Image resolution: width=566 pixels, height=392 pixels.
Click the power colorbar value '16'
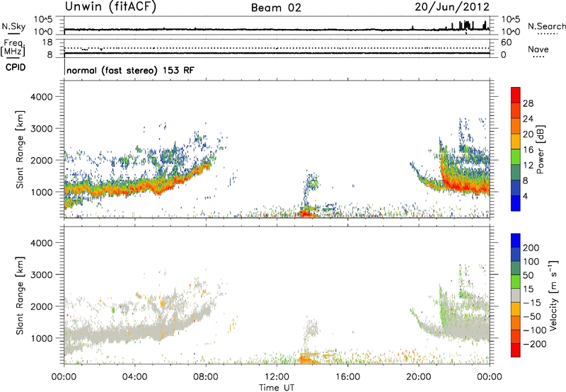coord(528,150)
